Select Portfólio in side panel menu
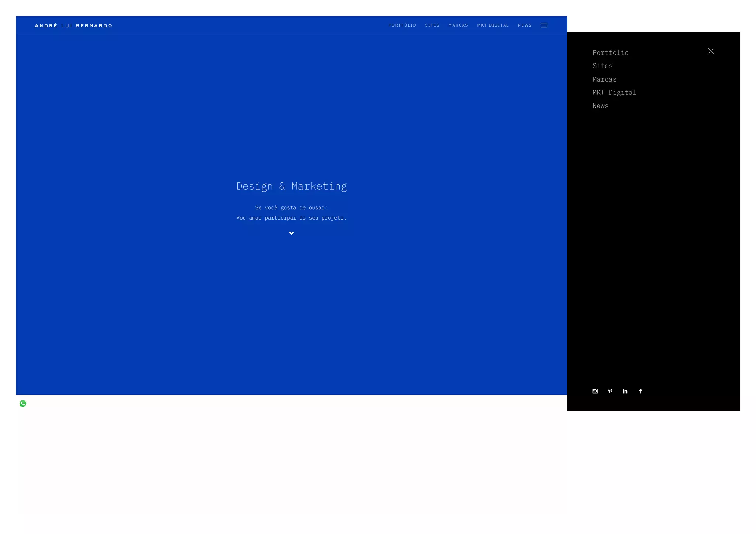756x534 pixels. click(x=610, y=53)
